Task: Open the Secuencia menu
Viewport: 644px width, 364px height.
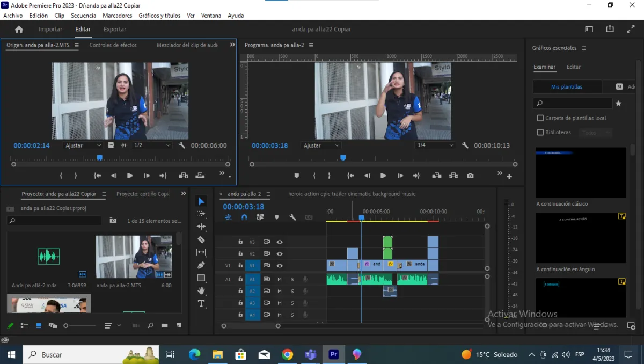Action: pyautogui.click(x=84, y=16)
